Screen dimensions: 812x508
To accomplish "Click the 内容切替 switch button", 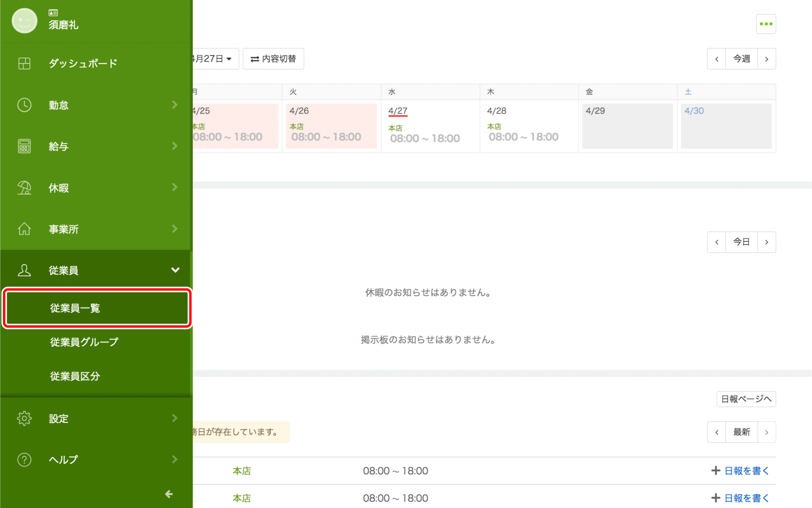I will (273, 59).
